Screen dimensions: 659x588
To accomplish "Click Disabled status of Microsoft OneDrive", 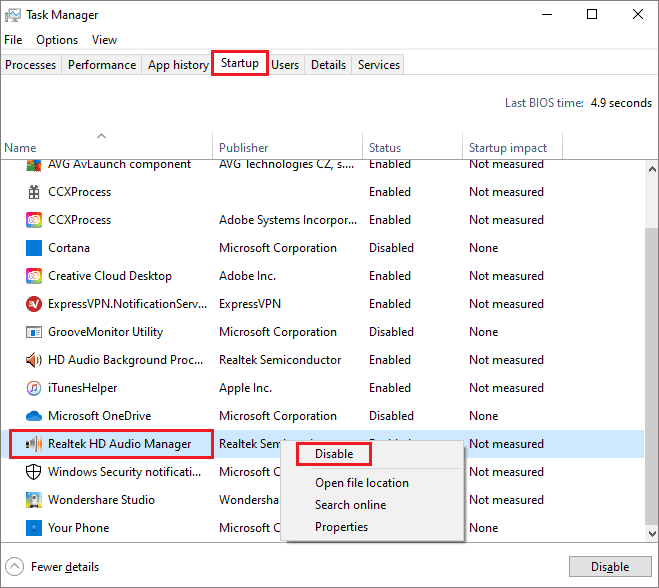I will (391, 416).
